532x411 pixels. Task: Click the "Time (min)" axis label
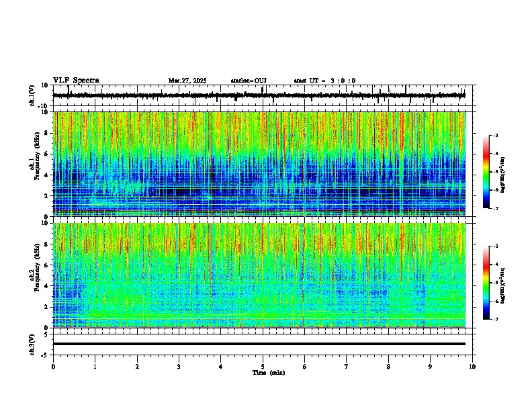click(x=269, y=373)
